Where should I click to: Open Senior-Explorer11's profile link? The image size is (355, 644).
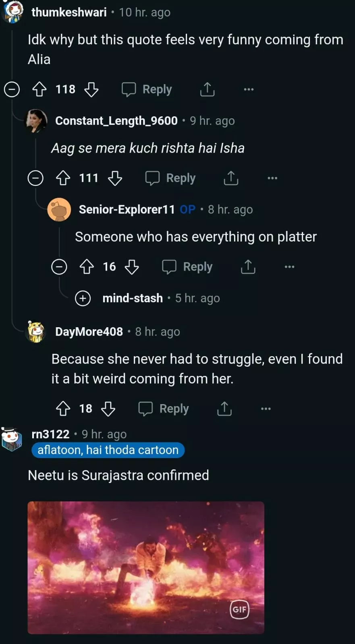(127, 209)
